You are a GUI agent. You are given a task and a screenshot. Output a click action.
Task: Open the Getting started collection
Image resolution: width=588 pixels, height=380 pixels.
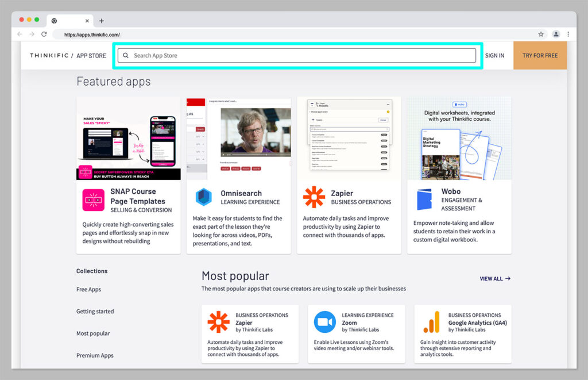[x=95, y=311]
